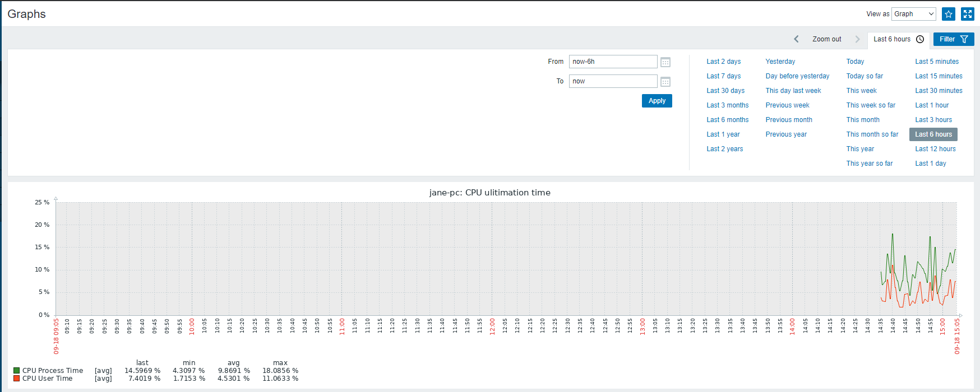
Task: Choose Yesterday time range
Action: [780, 62]
